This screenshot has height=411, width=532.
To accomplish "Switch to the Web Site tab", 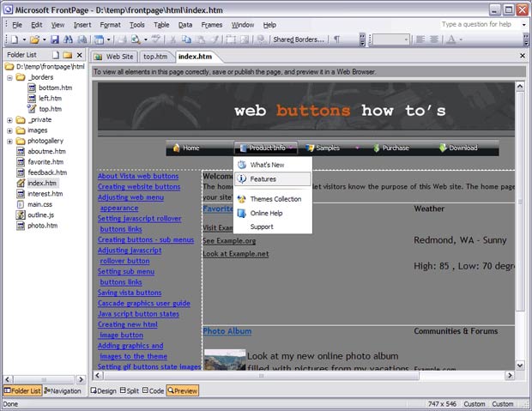I will pyautogui.click(x=113, y=57).
